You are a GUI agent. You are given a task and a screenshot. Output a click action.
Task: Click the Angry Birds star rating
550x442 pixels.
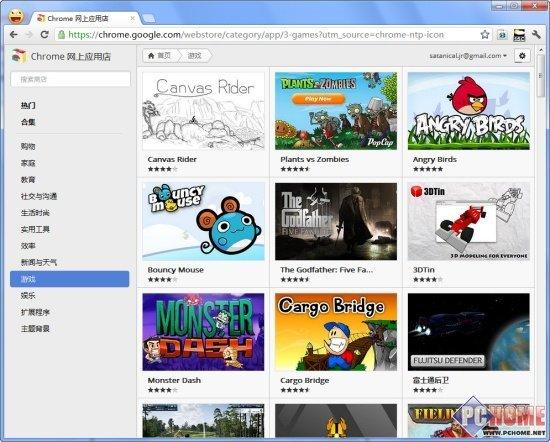pyautogui.click(x=428, y=169)
